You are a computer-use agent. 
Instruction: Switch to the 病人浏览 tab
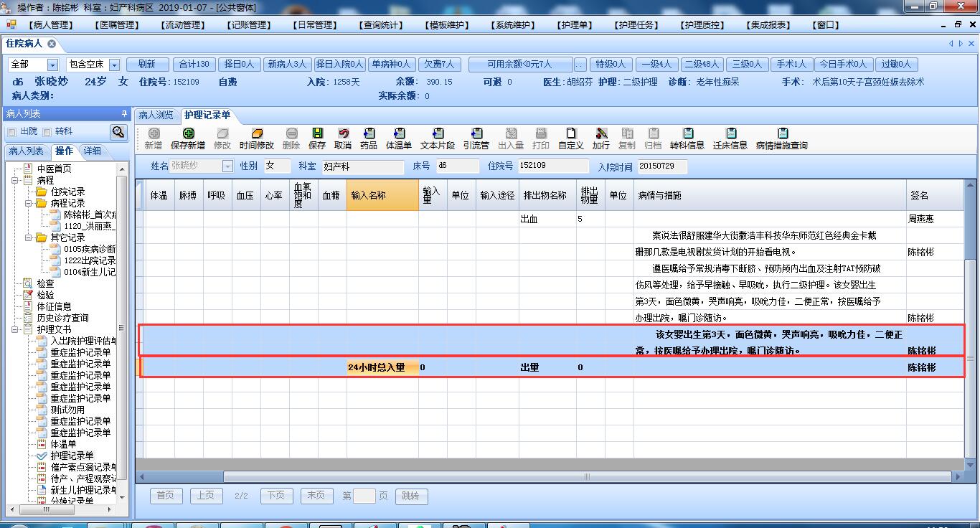tap(156, 115)
